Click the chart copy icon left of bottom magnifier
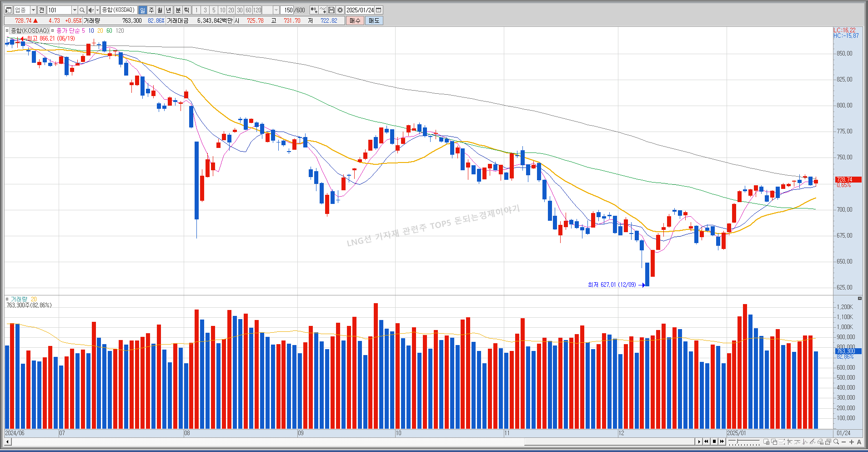The image size is (868, 452). (828, 442)
